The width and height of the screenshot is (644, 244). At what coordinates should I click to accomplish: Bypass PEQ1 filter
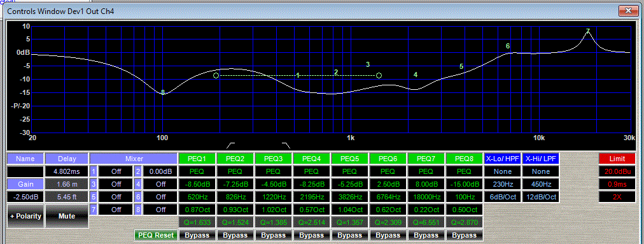pos(197,235)
